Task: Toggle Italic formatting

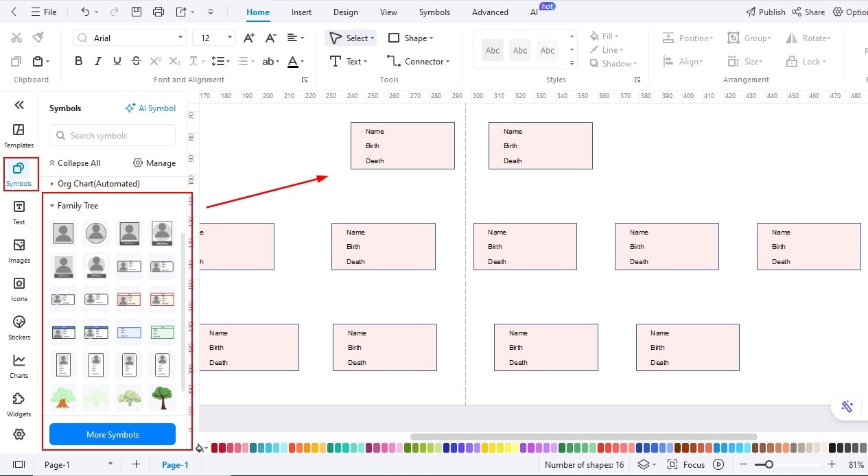Action: tap(97, 61)
